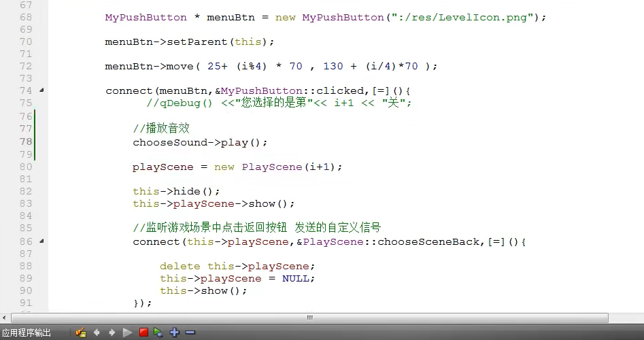Zoom out output with blue minus

190,333
